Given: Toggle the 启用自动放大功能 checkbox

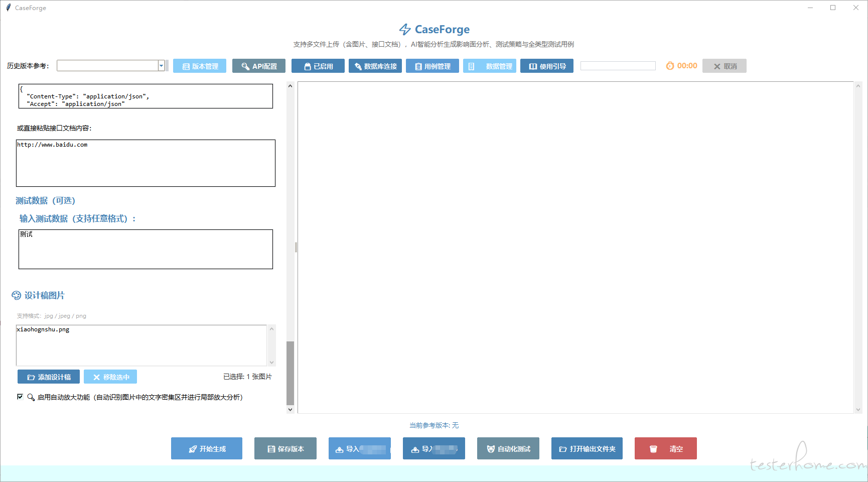Looking at the screenshot, I should point(20,397).
